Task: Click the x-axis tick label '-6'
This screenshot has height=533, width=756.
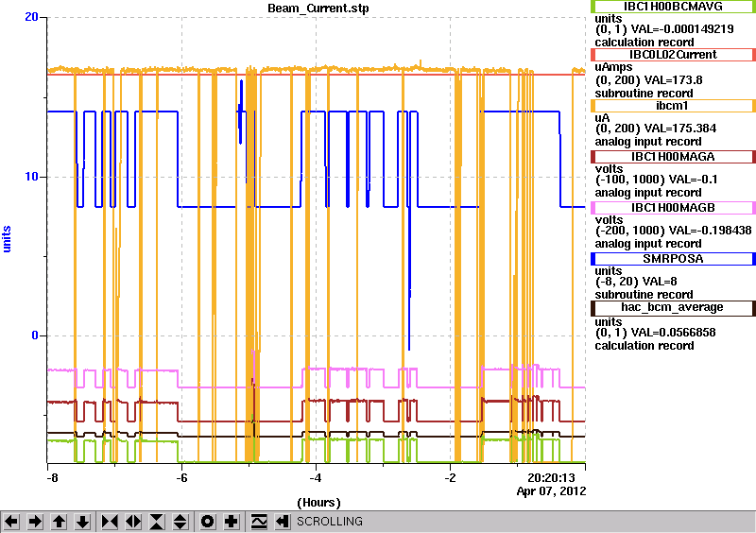Action: 181,478
